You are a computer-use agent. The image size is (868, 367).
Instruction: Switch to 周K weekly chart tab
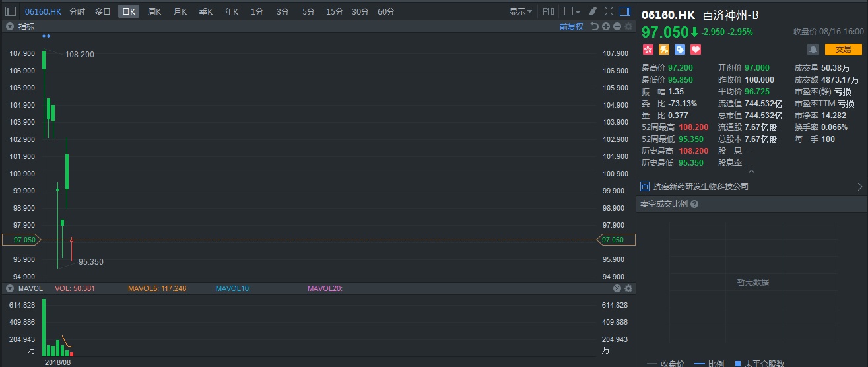pos(154,11)
